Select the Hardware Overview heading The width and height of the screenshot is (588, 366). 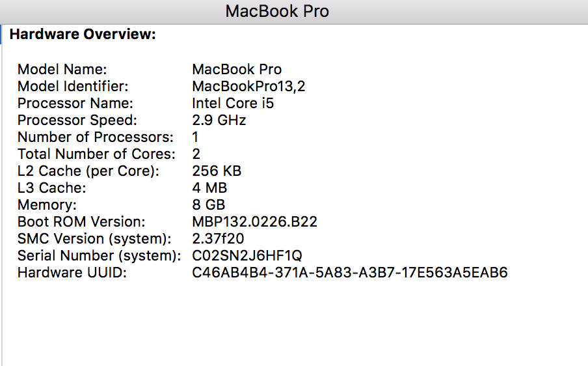(x=83, y=34)
